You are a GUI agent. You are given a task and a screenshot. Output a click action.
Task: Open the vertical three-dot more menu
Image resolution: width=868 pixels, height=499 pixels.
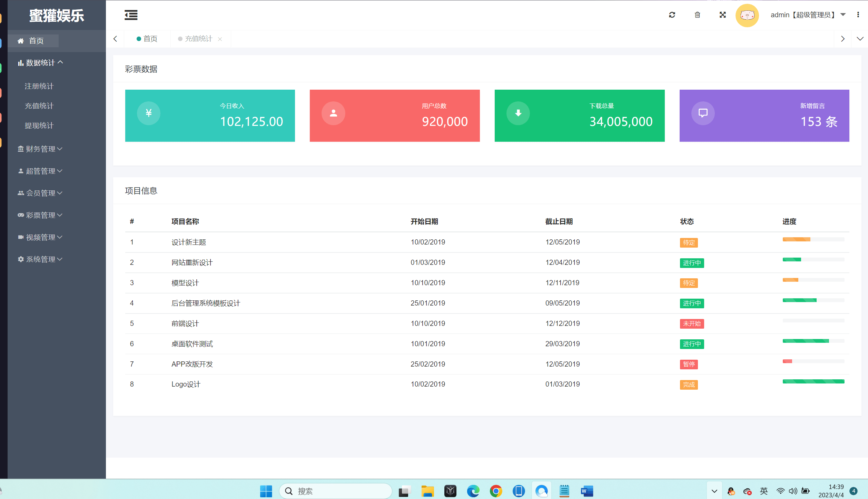point(858,15)
